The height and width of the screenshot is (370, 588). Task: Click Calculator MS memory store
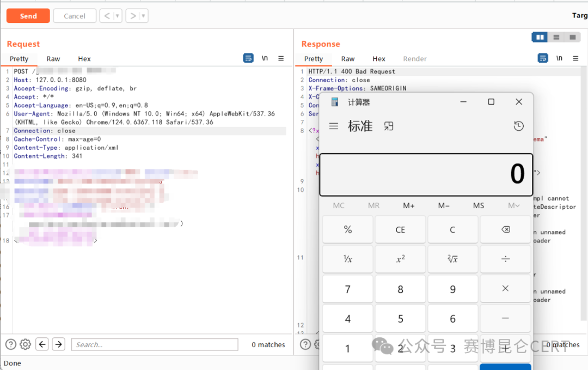479,205
